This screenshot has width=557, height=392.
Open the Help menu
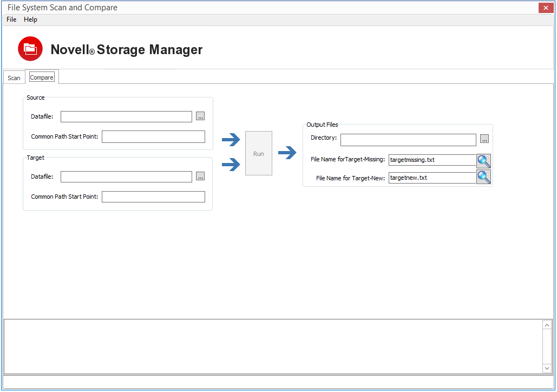pos(30,19)
